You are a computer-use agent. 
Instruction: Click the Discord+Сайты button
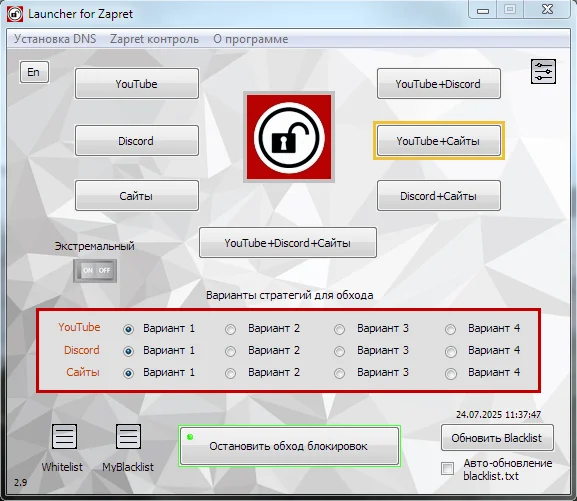point(439,195)
